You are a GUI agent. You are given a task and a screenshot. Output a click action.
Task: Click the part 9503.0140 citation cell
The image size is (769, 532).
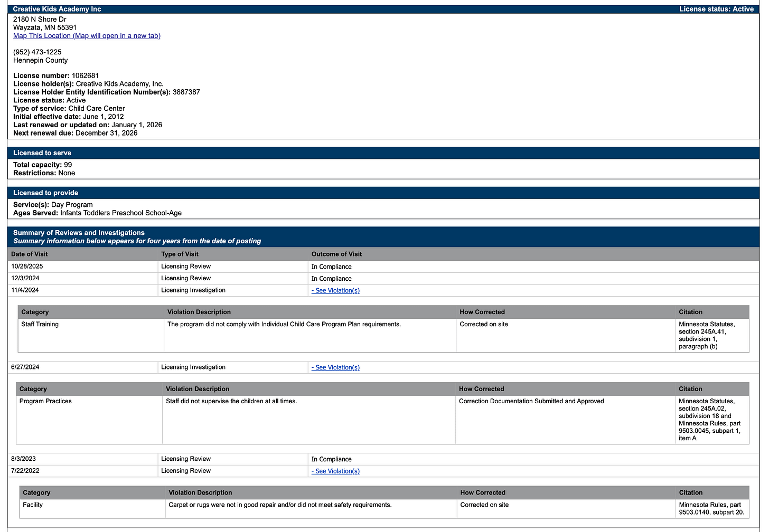pos(711,509)
